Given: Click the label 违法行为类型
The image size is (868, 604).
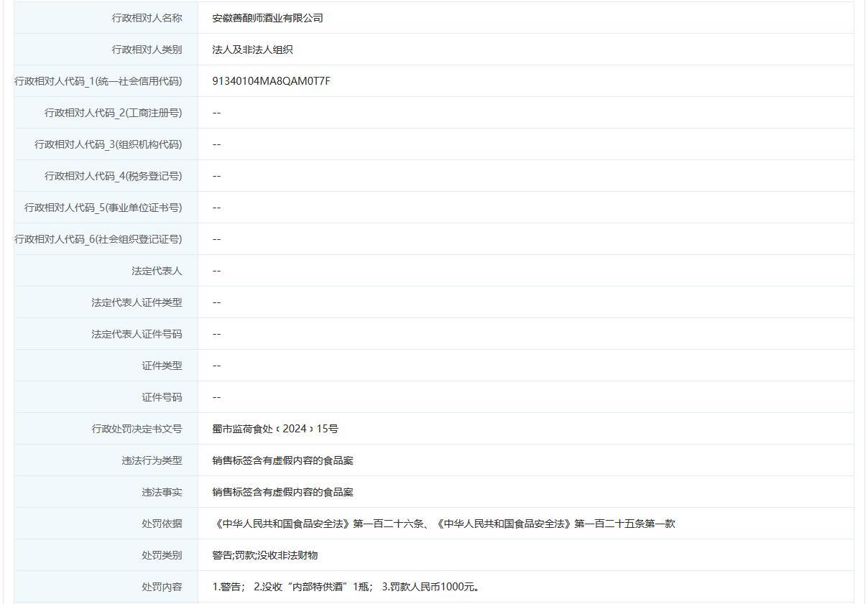Looking at the screenshot, I should click(152, 460).
